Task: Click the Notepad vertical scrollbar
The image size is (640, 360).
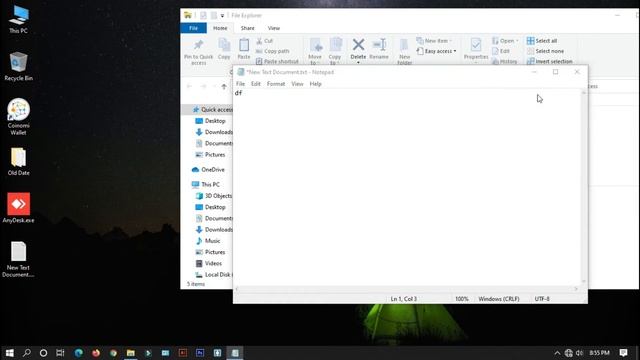Action: pyautogui.click(x=584, y=187)
